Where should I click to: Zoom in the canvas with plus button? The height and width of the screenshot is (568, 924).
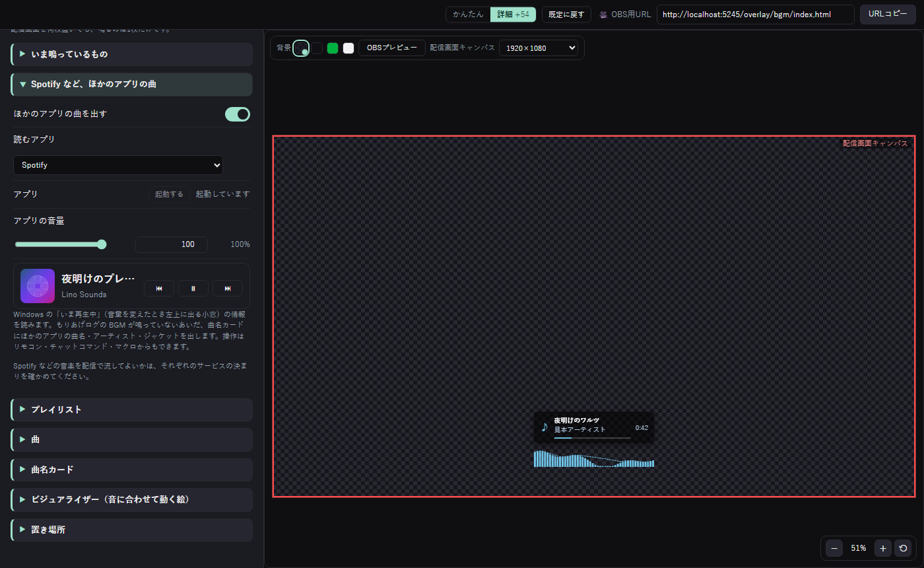pyautogui.click(x=883, y=548)
